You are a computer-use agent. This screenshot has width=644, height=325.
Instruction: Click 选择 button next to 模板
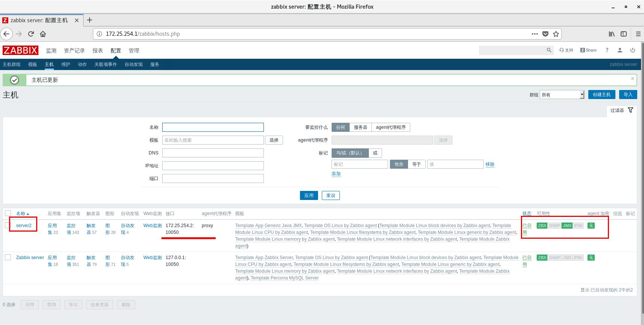tap(274, 140)
